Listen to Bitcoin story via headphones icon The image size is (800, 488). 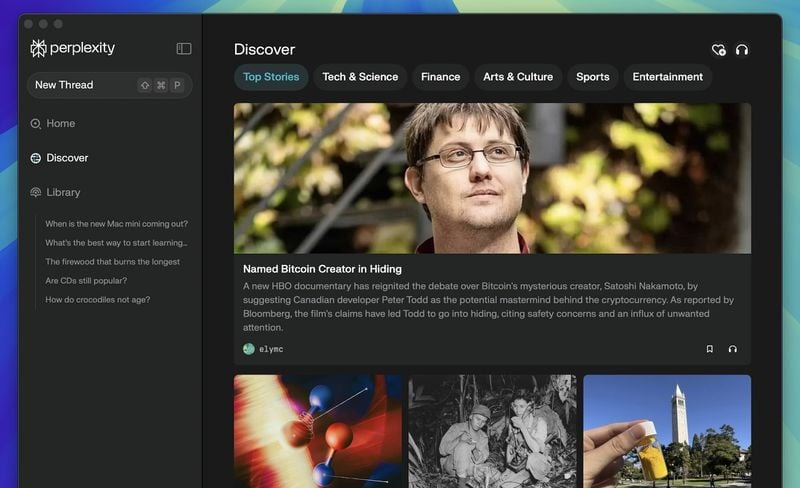click(733, 349)
